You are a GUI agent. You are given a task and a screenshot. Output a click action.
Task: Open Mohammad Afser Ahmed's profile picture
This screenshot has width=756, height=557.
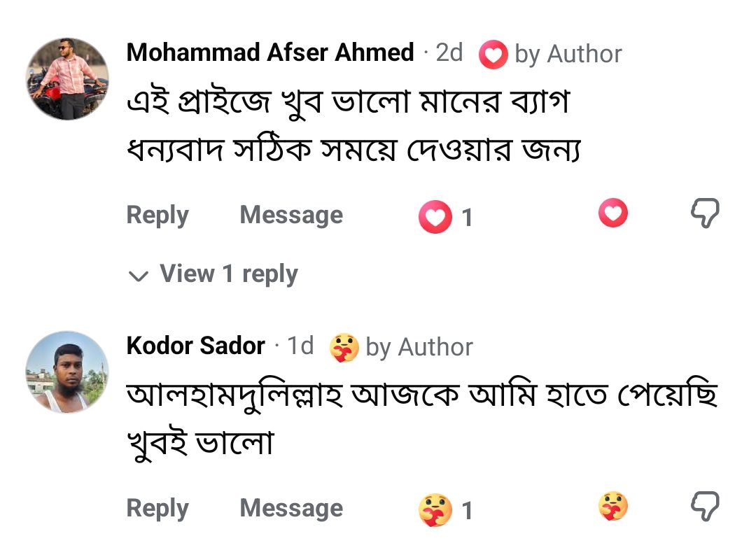click(x=67, y=79)
